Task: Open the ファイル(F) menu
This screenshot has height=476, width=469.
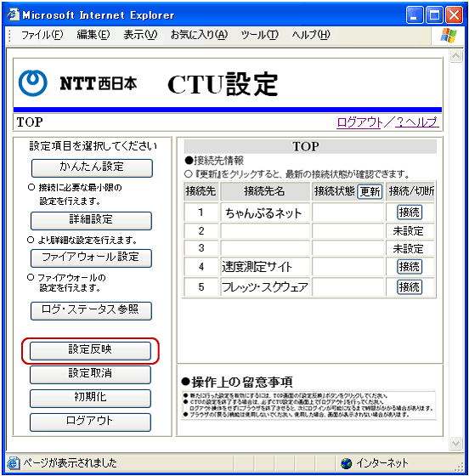Action: click(x=42, y=35)
